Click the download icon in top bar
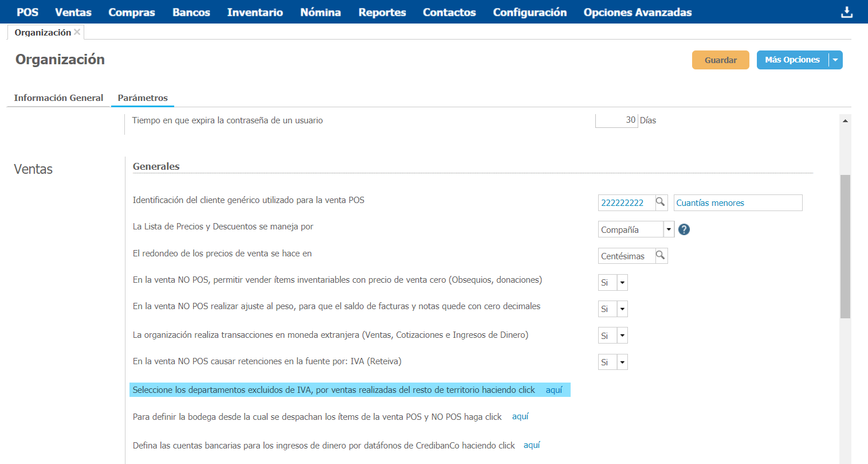The height and width of the screenshot is (464, 868). 846,12
